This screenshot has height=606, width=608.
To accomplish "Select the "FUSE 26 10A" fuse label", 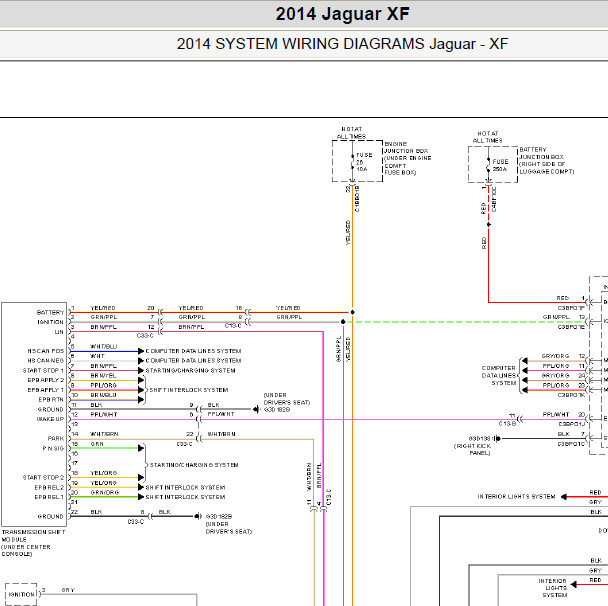I will tap(364, 162).
